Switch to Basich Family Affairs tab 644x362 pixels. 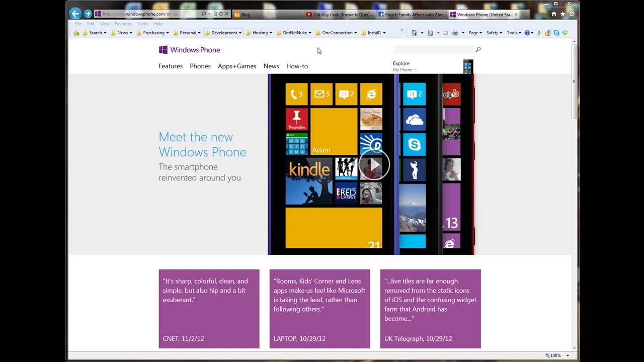(412, 15)
